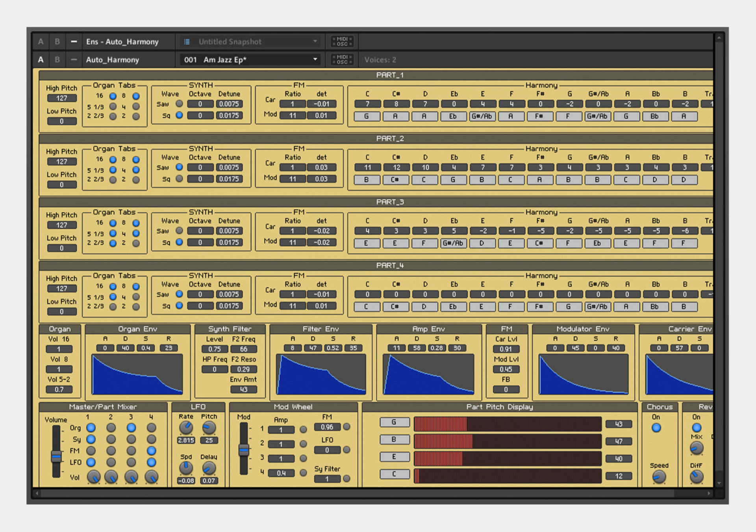The height and width of the screenshot is (532, 756).
Task: Select the B tab on Auto_Harmony row
Action: 57,59
